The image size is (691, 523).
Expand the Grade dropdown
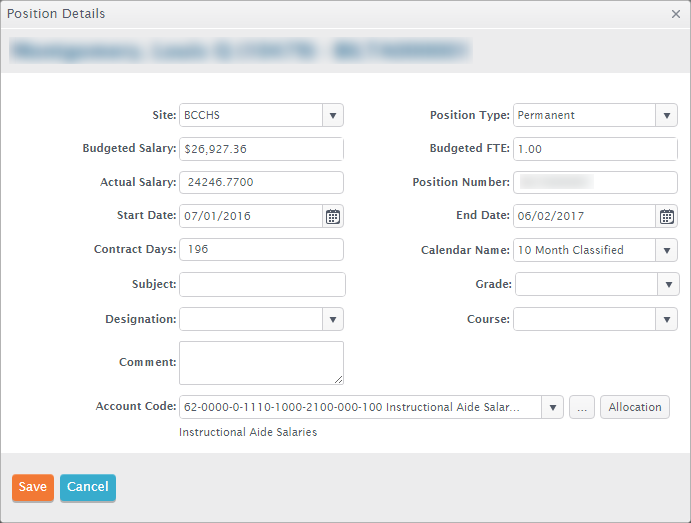[x=667, y=285]
